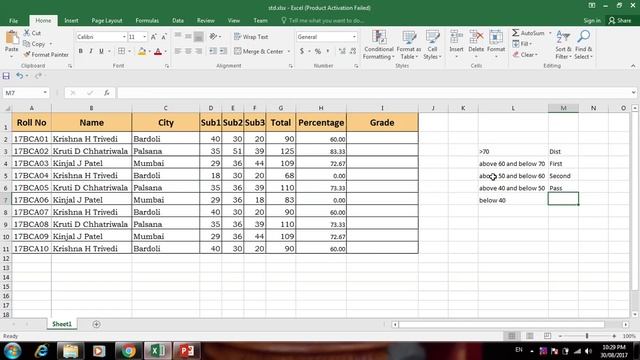Click the Insert cells icon

[x=456, y=37]
